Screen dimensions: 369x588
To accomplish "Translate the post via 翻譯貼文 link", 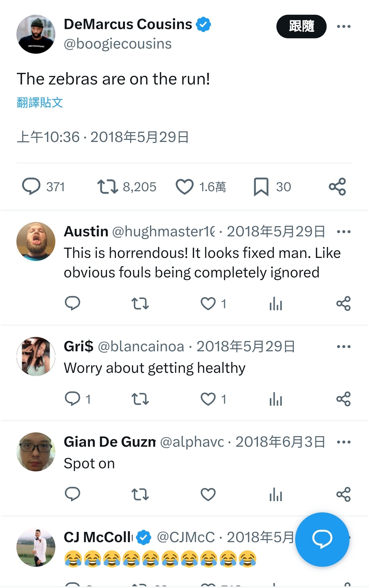I will coord(40,102).
